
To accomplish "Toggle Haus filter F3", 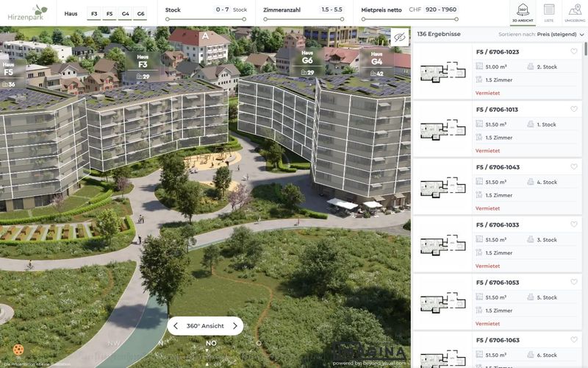I will 94,13.
